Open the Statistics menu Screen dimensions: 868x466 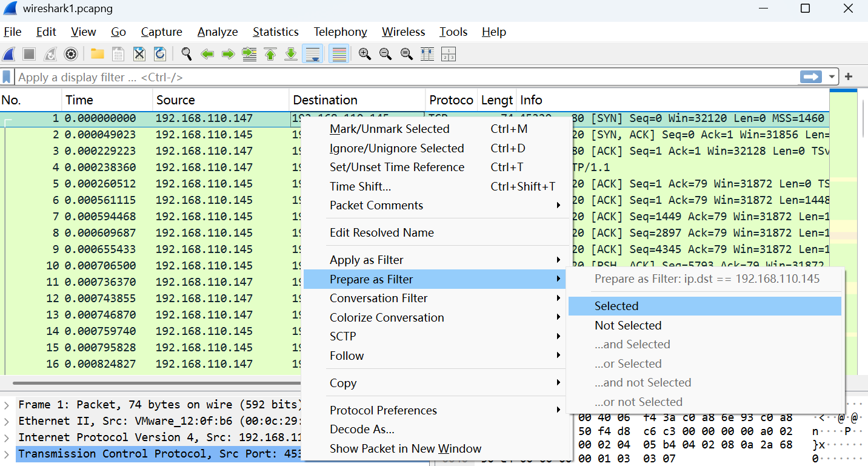click(275, 32)
